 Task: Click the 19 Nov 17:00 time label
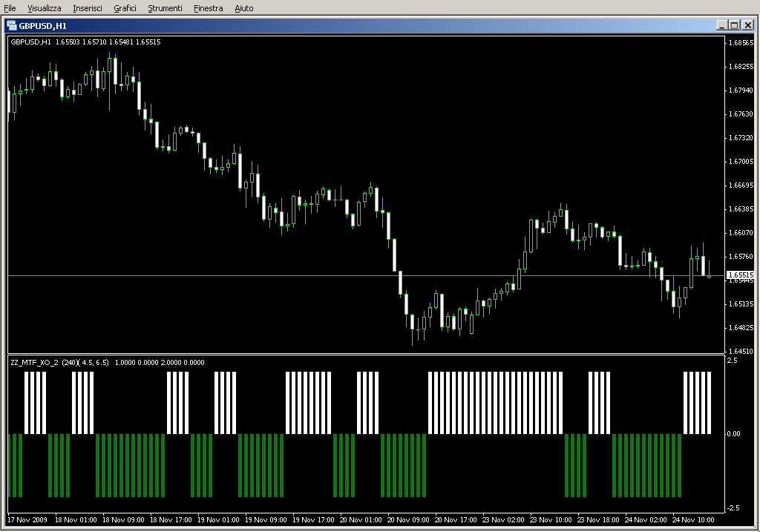[313, 520]
